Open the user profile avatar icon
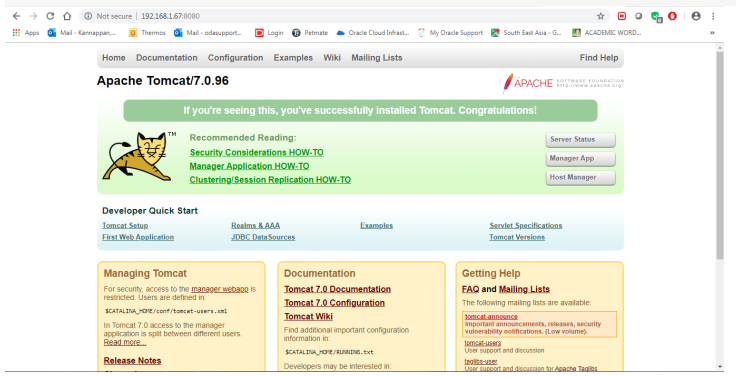 pos(696,16)
